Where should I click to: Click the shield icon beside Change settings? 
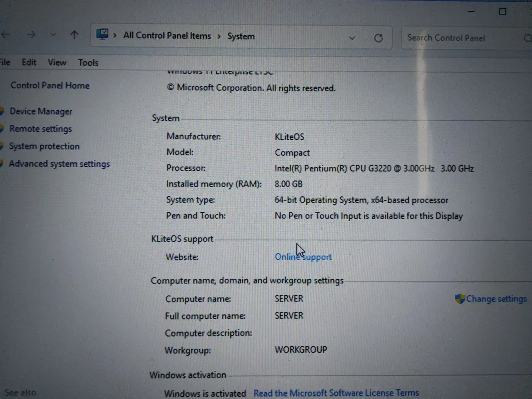tap(460, 299)
